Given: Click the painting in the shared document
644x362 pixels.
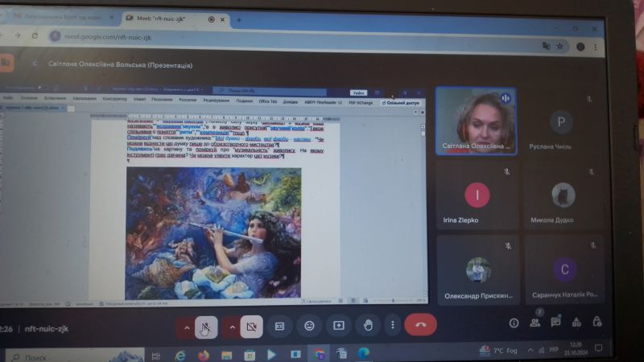Looking at the screenshot, I should coord(213,232).
